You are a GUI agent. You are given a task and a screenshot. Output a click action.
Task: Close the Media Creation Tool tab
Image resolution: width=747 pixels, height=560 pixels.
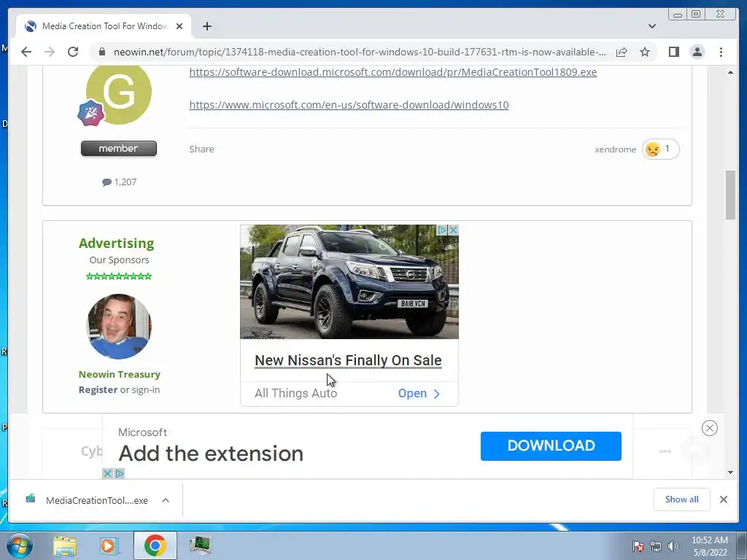(179, 26)
